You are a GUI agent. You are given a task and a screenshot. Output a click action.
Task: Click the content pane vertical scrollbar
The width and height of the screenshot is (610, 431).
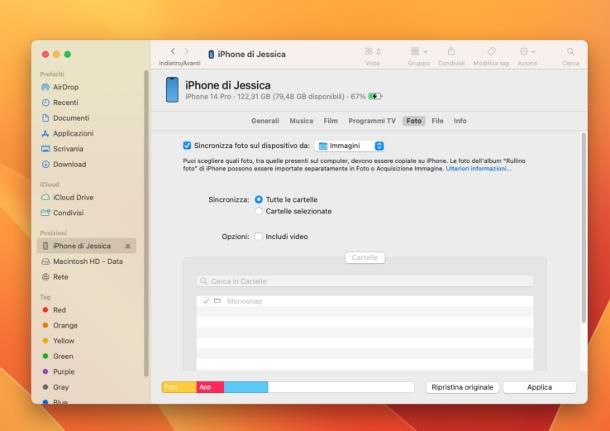tap(583, 228)
